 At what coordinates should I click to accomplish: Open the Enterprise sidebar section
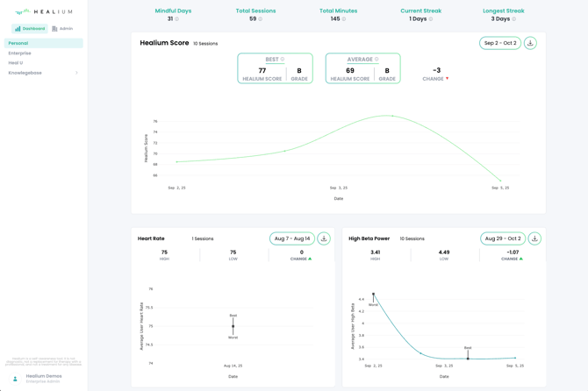19,53
